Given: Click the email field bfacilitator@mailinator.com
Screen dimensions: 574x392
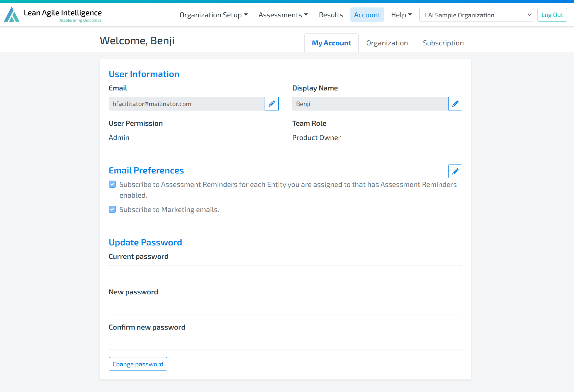Looking at the screenshot, I should [x=187, y=104].
